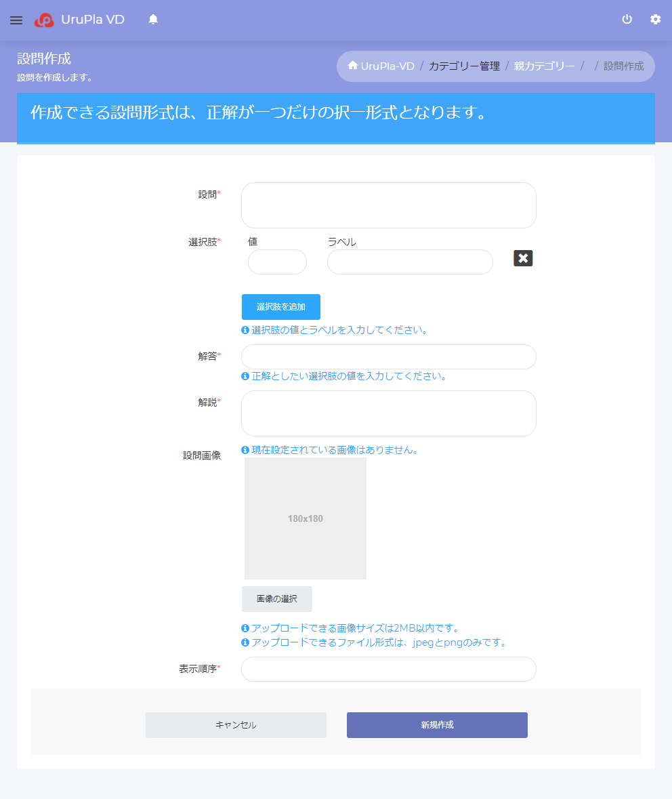Click the 設問を作成します subtitle
Screen dimensions: 672x799
pos(54,77)
